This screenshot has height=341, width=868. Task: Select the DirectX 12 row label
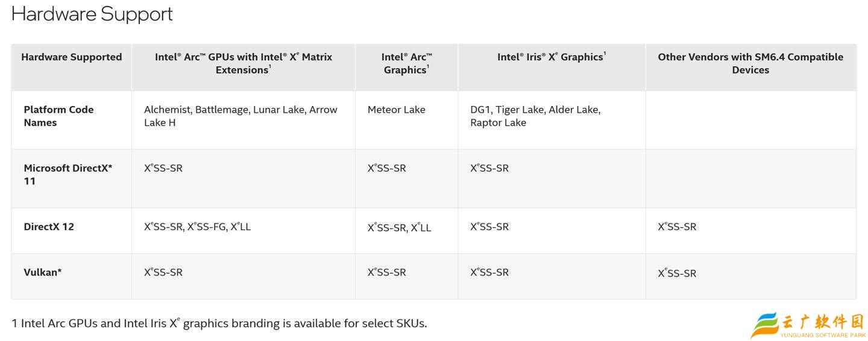49,227
